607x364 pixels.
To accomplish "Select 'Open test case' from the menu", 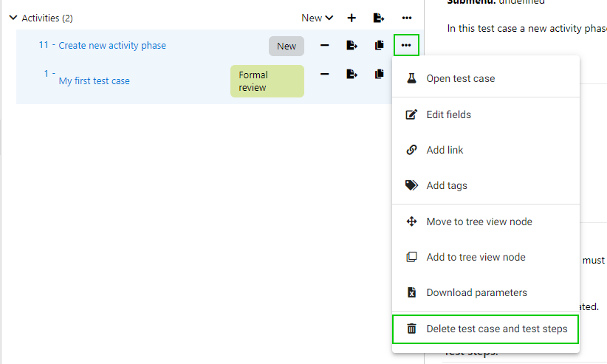I will click(x=461, y=78).
